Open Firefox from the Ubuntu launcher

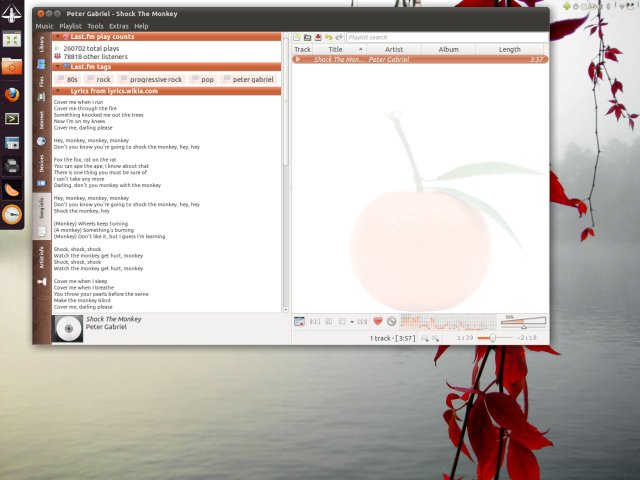coord(13,93)
